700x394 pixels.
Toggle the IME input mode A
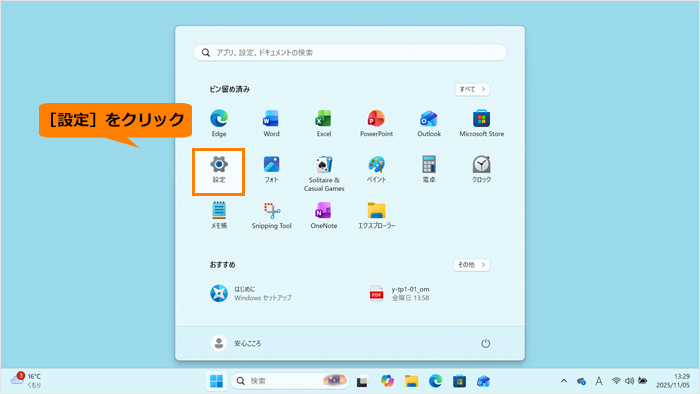tap(599, 381)
